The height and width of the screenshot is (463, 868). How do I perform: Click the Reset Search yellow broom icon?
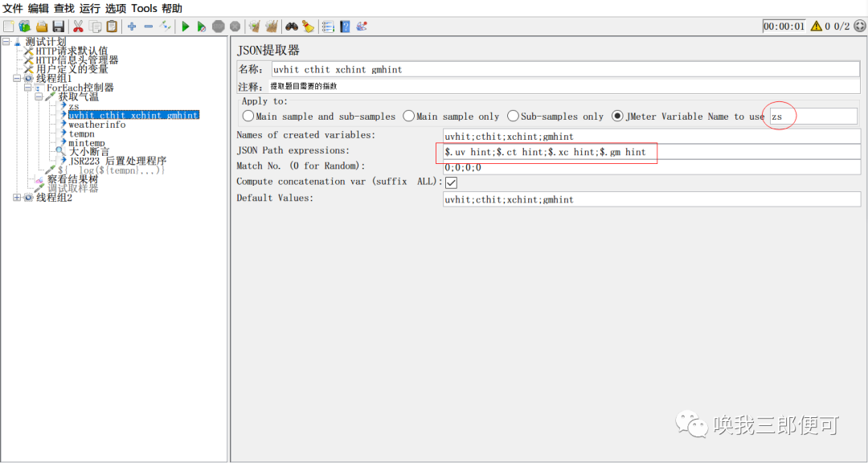click(308, 26)
